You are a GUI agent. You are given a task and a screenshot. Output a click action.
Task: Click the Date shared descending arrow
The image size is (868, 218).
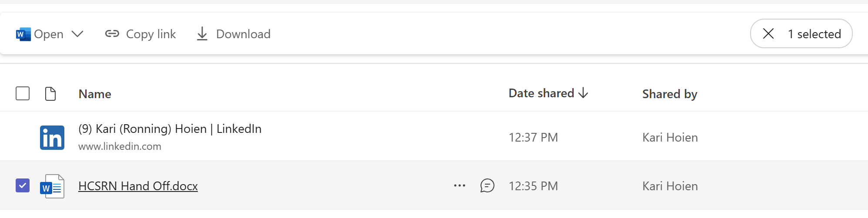[x=584, y=93]
